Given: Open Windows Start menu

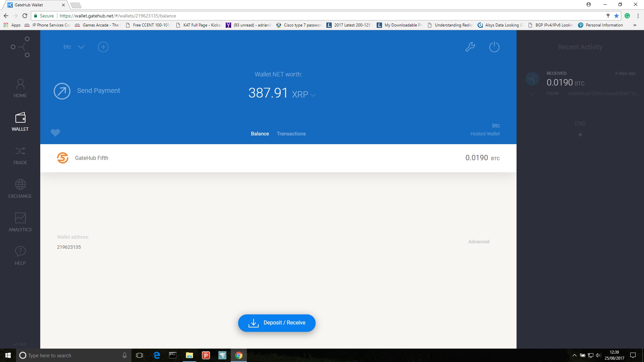Looking at the screenshot, I should pyautogui.click(x=8, y=355).
